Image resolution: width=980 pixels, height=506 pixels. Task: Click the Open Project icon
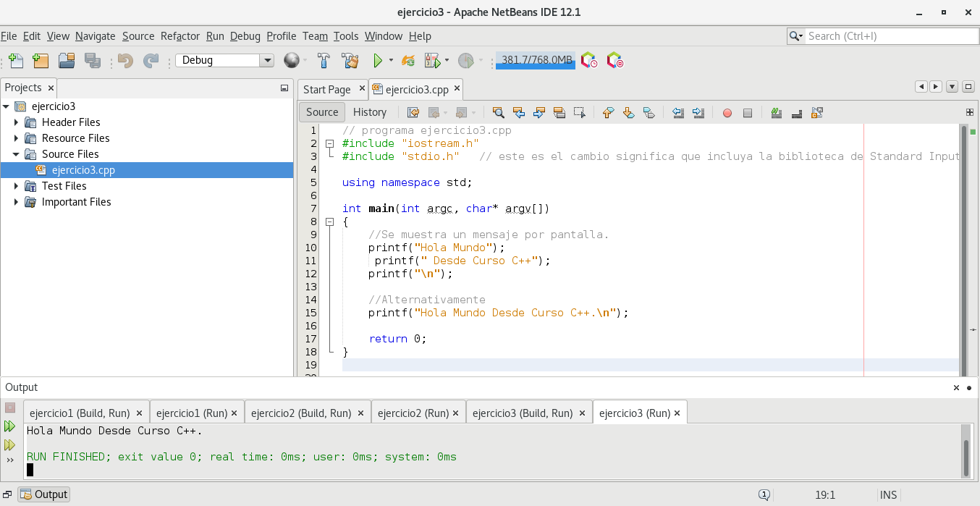pyautogui.click(x=67, y=61)
